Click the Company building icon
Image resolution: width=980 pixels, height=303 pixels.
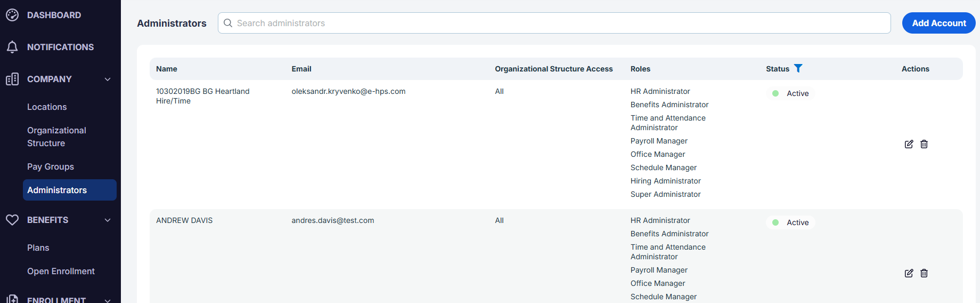pos(12,79)
